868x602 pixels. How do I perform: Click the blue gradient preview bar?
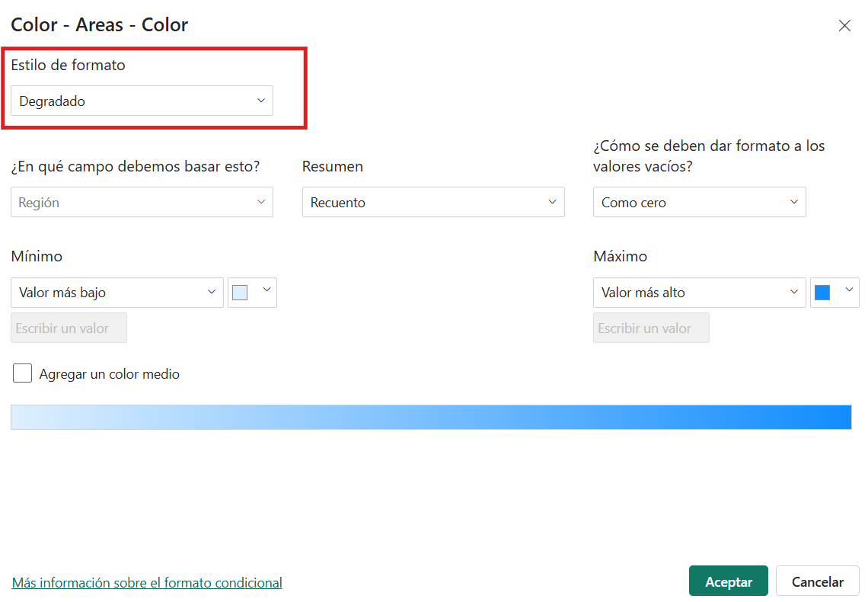(431, 417)
